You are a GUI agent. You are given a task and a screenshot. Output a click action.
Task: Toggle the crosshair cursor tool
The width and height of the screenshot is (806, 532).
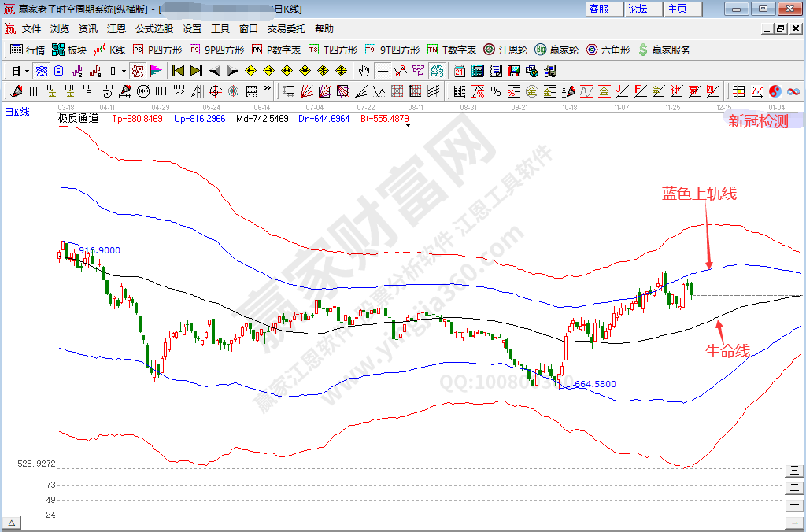pyautogui.click(x=383, y=71)
